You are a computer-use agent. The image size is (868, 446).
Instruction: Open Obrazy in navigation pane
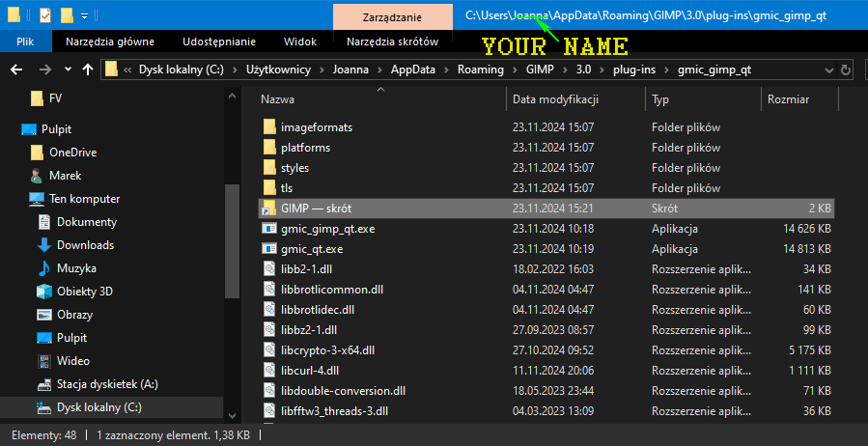[74, 315]
